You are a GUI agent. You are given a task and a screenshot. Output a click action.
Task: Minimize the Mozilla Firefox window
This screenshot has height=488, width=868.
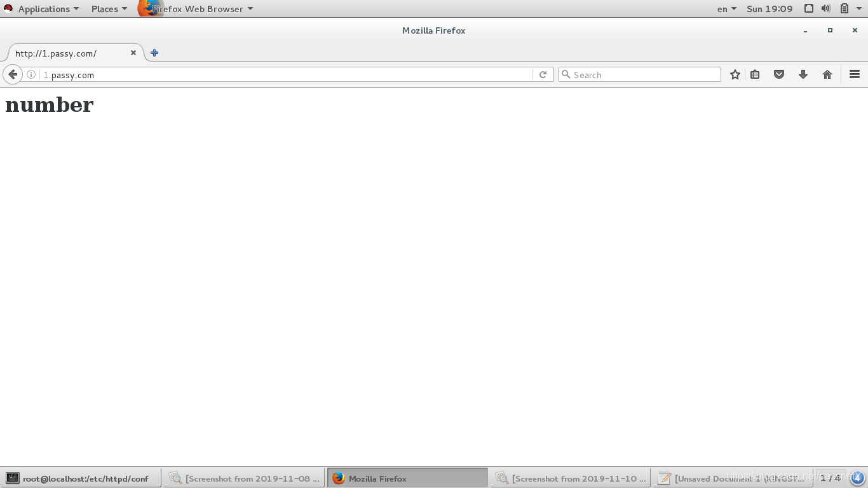click(805, 30)
